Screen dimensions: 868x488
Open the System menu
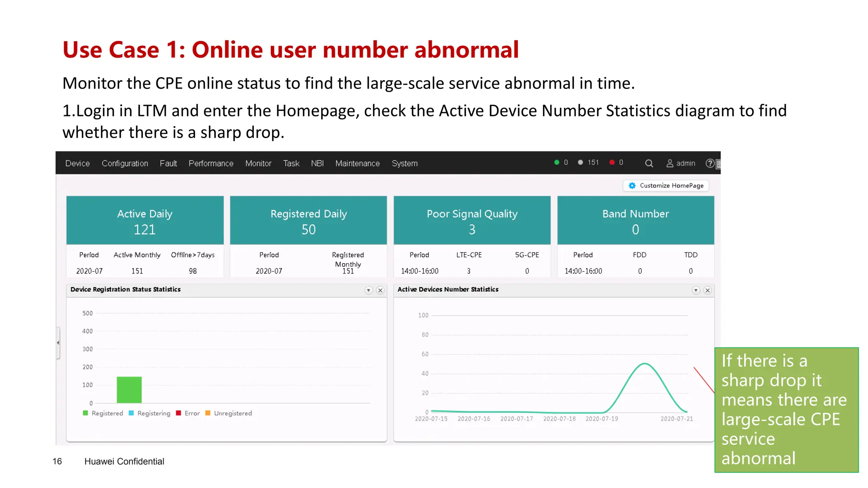[404, 164]
